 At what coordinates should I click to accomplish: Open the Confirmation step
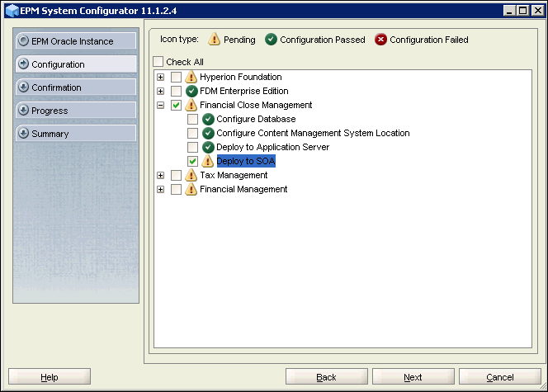pos(76,87)
